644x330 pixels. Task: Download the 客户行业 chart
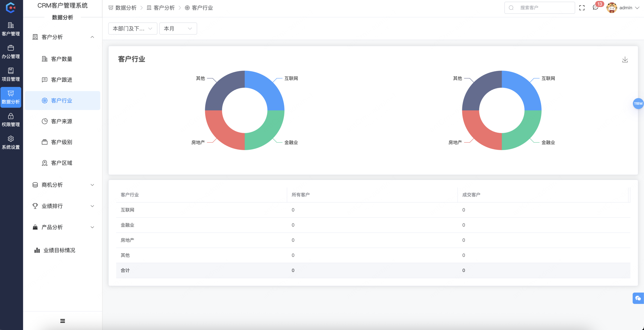[625, 60]
